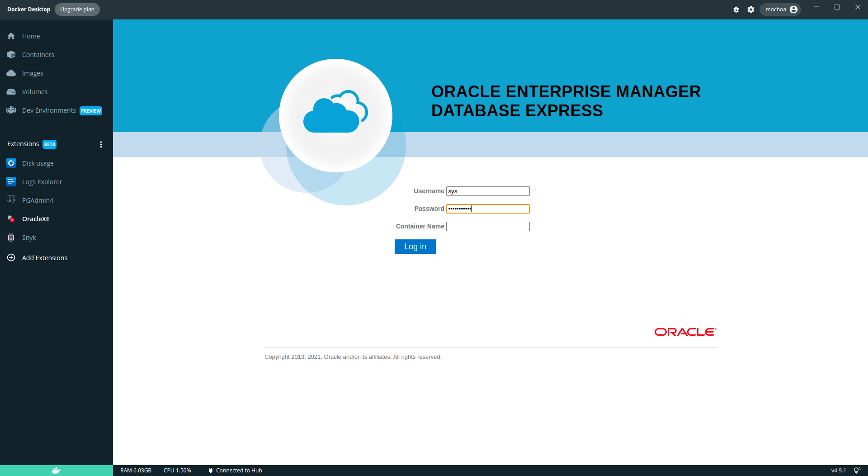
Task: Open the Volumes section
Action: point(35,92)
